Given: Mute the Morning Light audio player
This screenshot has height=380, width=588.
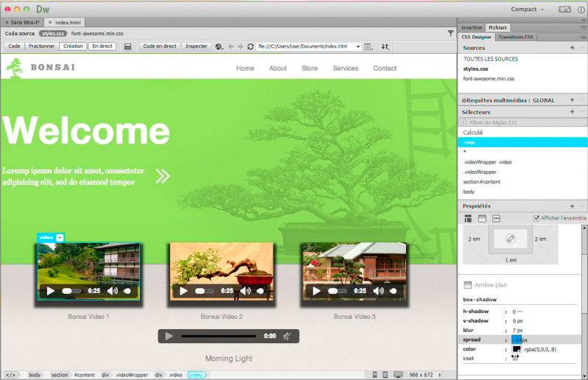Looking at the screenshot, I should tap(287, 336).
